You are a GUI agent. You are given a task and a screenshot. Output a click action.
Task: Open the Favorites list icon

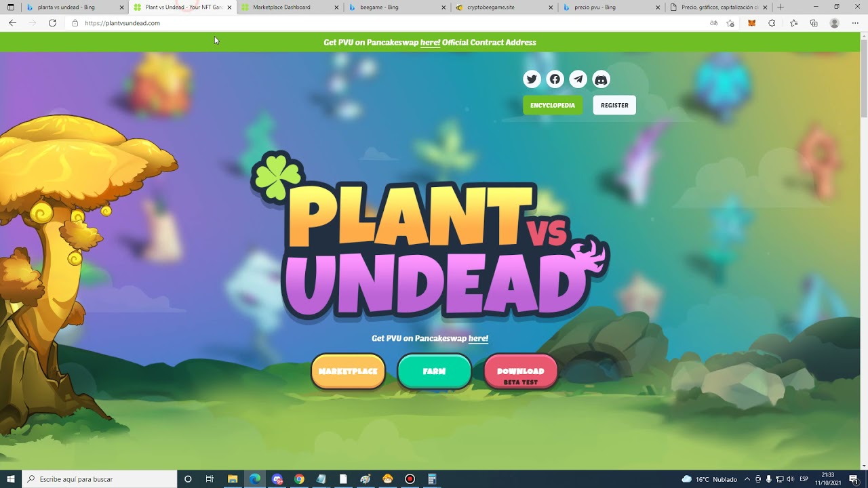pyautogui.click(x=793, y=23)
